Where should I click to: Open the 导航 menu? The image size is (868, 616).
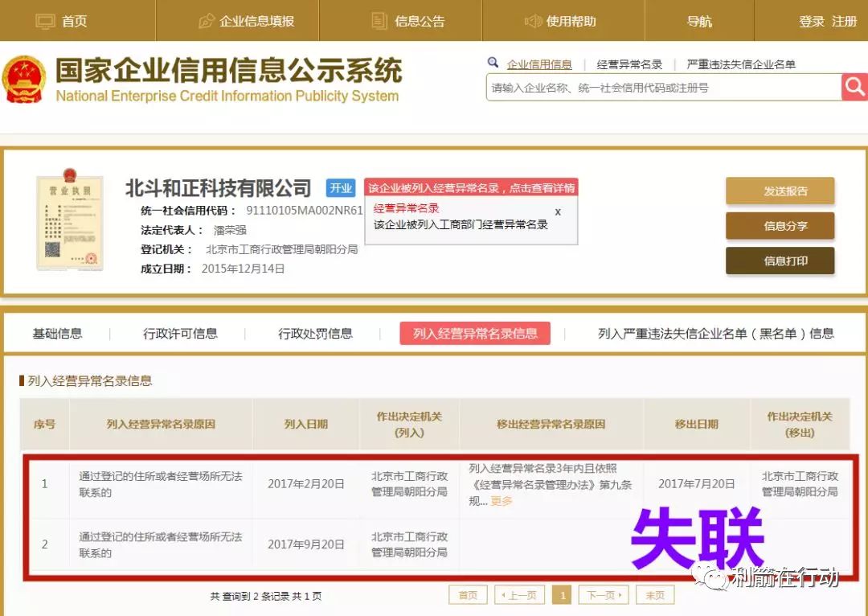pyautogui.click(x=699, y=21)
